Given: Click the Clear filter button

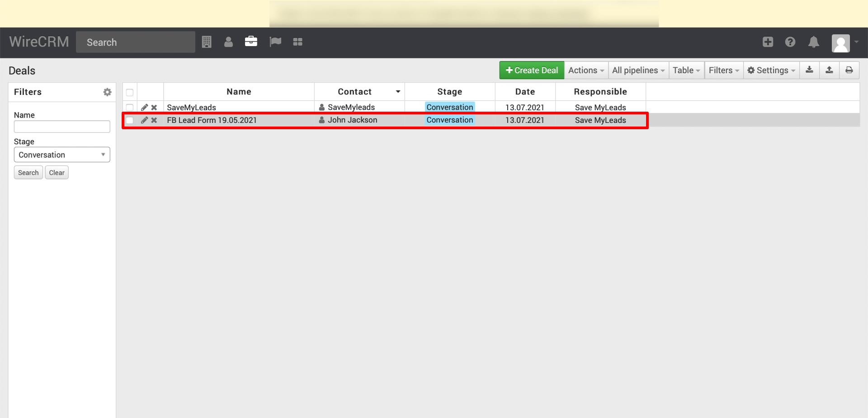Looking at the screenshot, I should [57, 173].
